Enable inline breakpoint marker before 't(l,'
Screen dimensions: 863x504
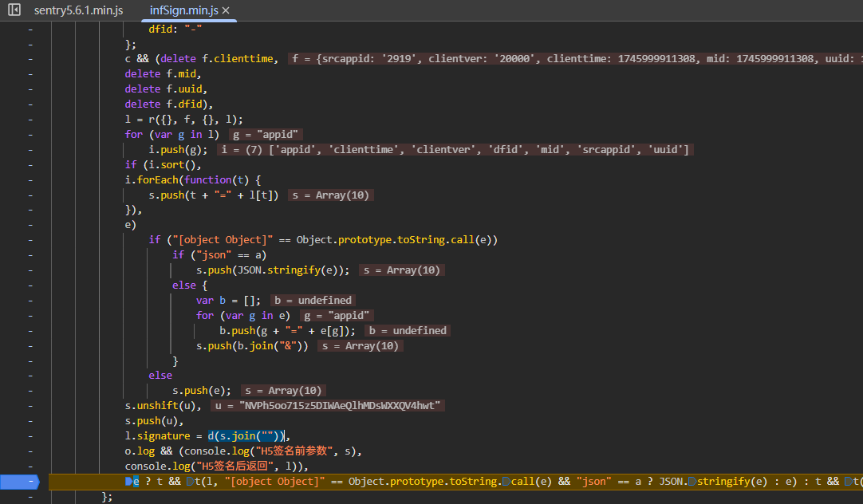tap(190, 482)
